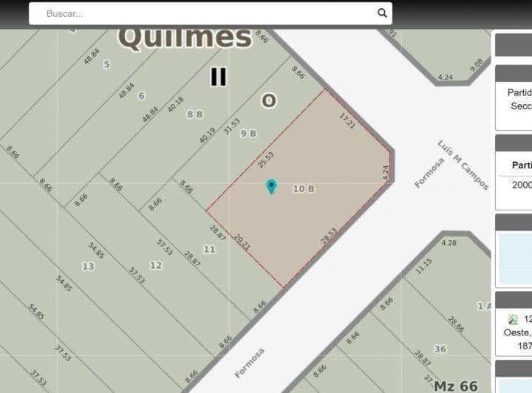This screenshot has height=393, width=532.
Task: Click the '40.18' measurement
Action: (175, 104)
